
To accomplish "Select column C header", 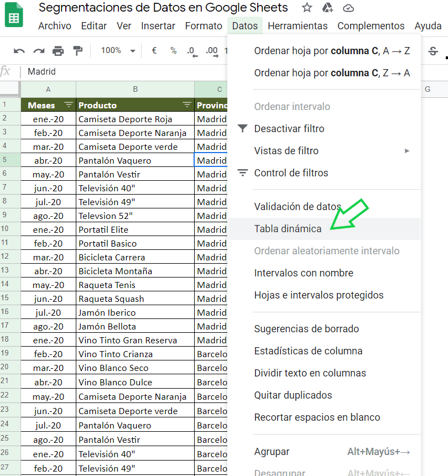I will (x=211, y=89).
